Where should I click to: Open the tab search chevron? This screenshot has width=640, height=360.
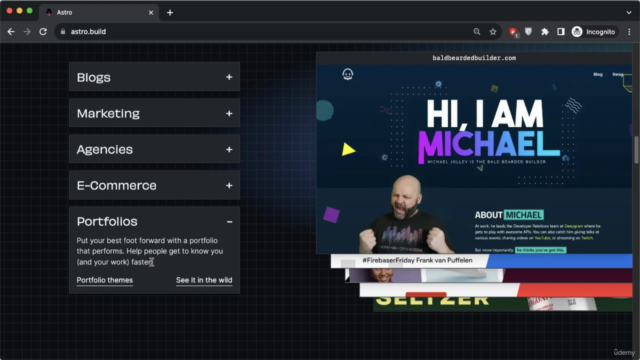(629, 13)
